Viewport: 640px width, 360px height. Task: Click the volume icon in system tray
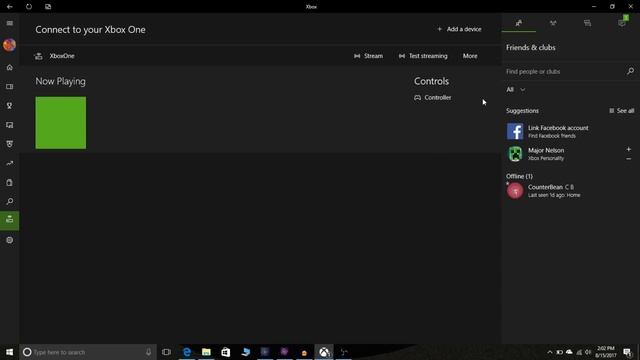pyautogui.click(x=588, y=352)
